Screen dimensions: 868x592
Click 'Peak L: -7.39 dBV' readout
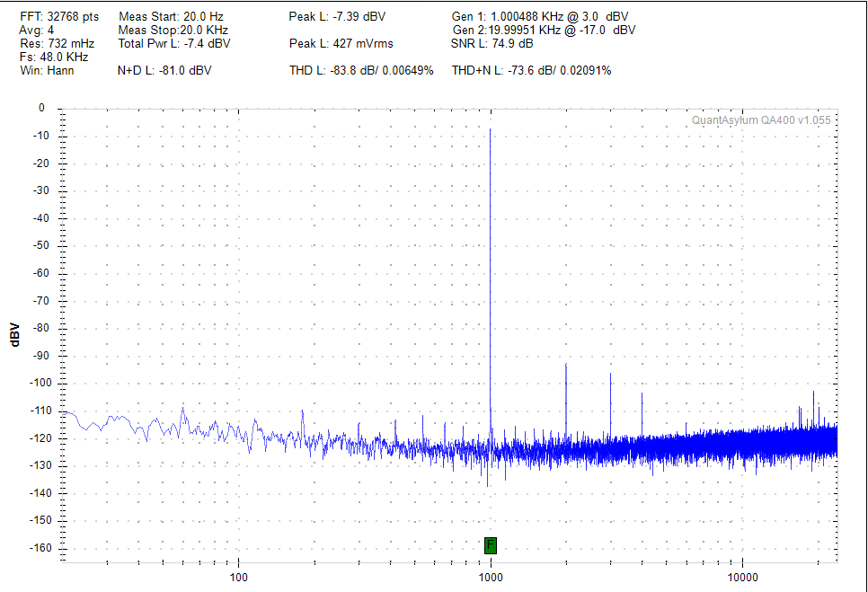(x=337, y=16)
